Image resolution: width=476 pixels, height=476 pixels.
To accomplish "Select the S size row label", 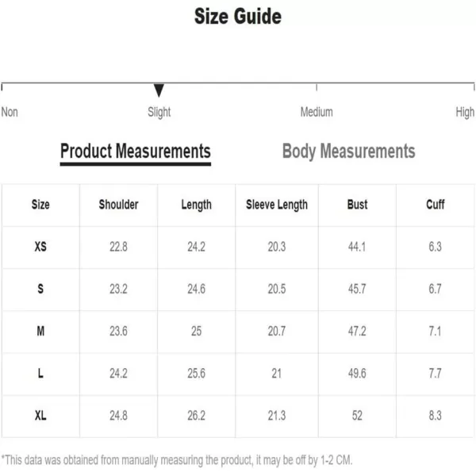I will pos(40,289).
